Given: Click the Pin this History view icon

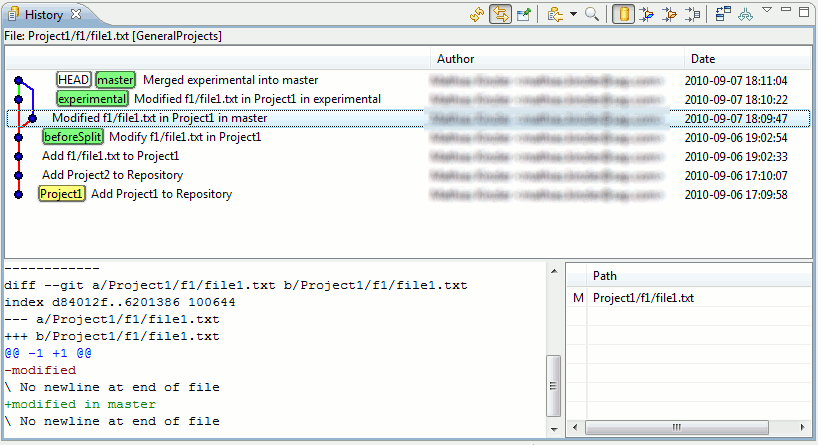Looking at the screenshot, I should (x=523, y=15).
